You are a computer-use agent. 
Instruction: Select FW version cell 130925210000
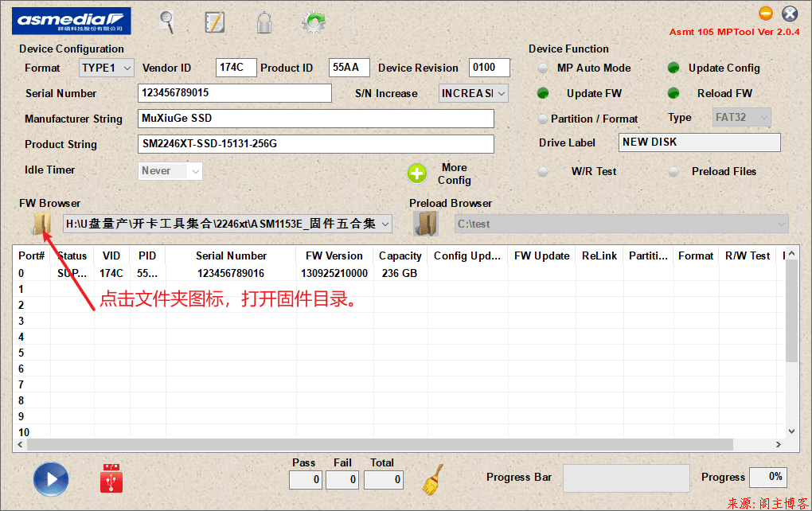pyautogui.click(x=334, y=273)
